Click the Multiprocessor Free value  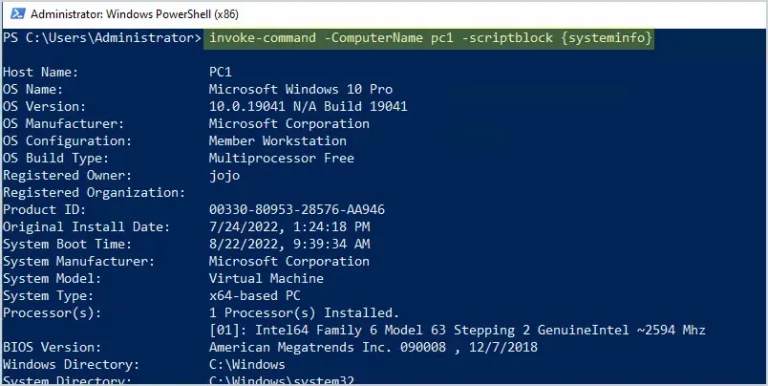(x=281, y=158)
